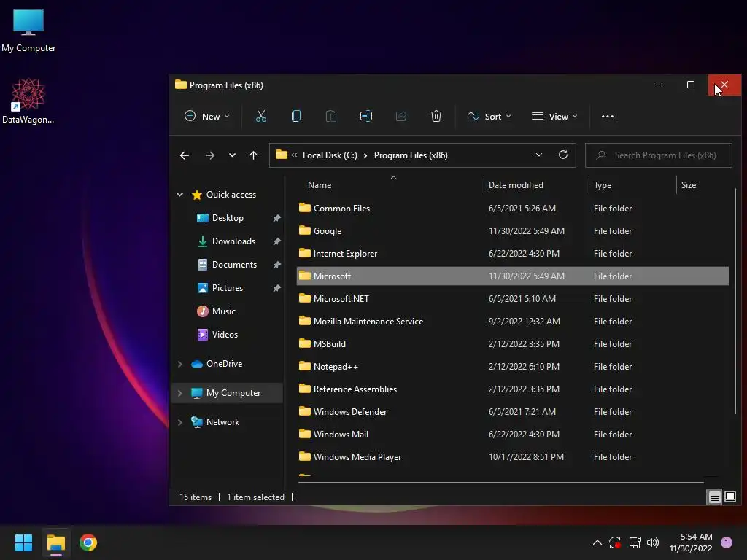Expand the OneDrive tree node
Image resolution: width=747 pixels, height=560 pixels.
pyautogui.click(x=180, y=364)
